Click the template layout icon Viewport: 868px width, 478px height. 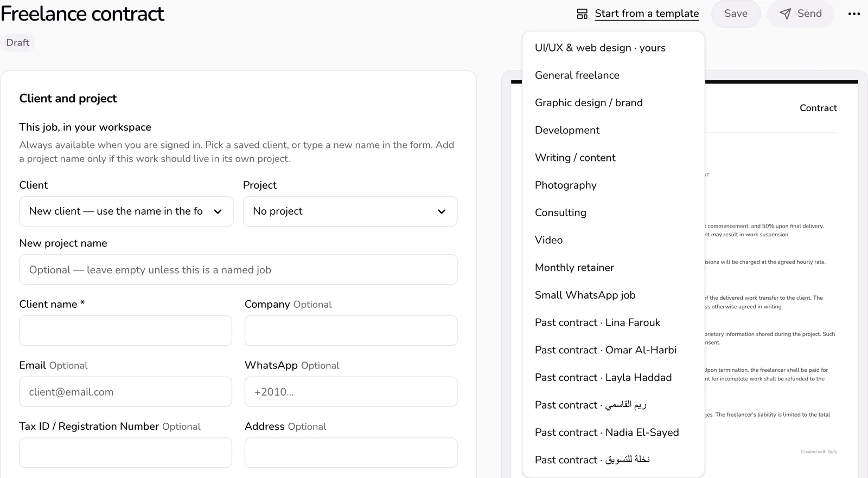[582, 14]
